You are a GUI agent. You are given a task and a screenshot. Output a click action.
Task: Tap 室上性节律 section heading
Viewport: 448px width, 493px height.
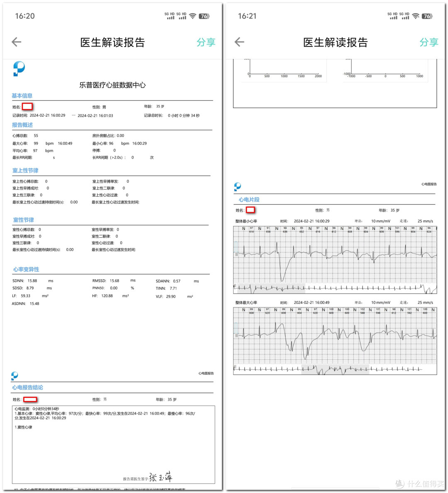(x=25, y=171)
